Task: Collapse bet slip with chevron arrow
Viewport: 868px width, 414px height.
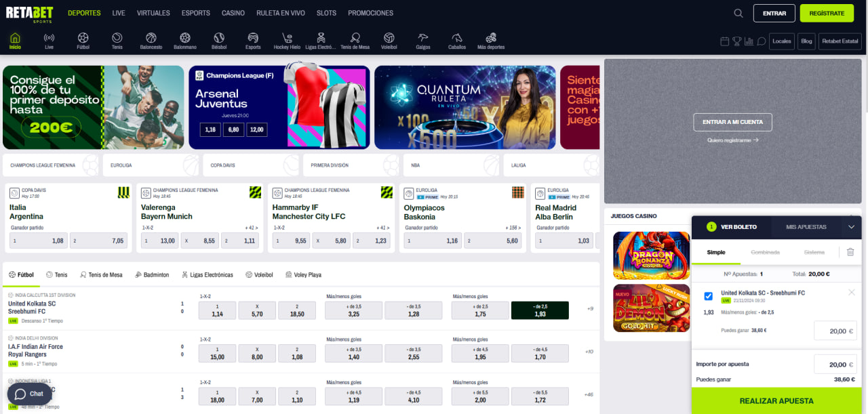Action: coord(852,227)
